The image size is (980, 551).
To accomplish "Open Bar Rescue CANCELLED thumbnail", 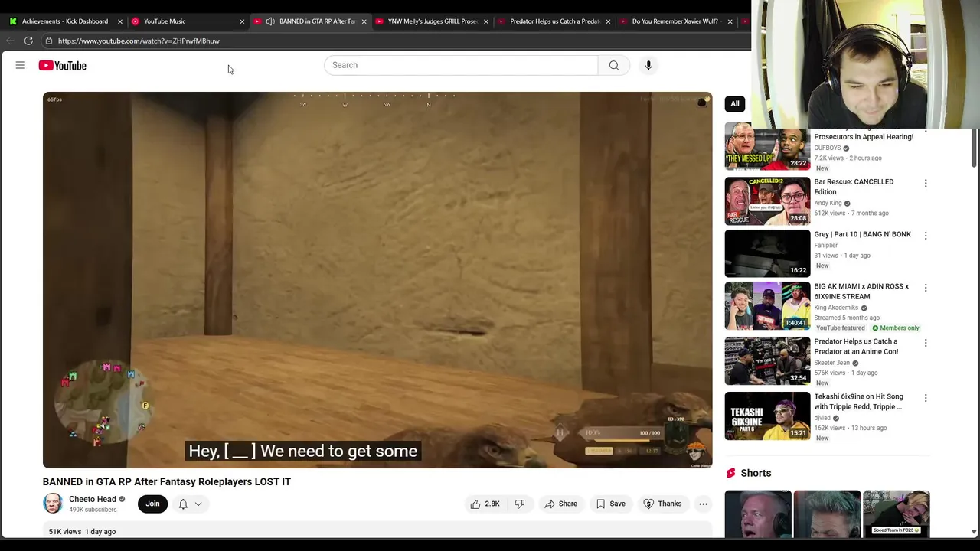I will tap(767, 201).
